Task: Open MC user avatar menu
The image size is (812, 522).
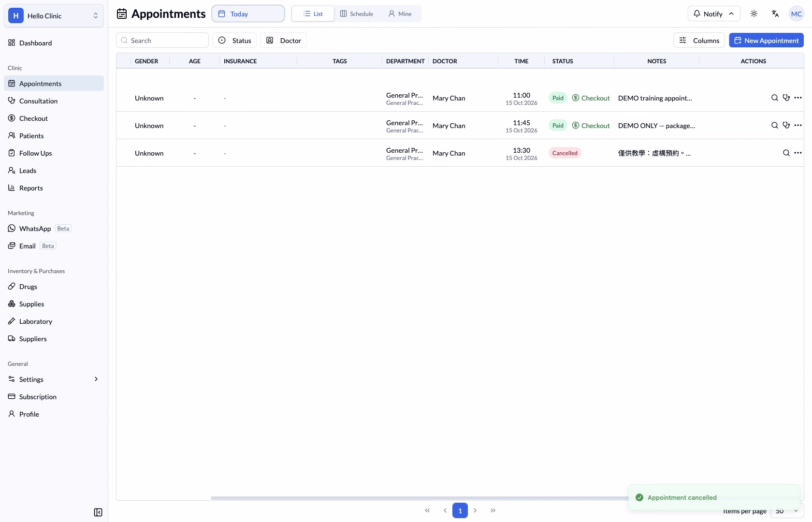Action: coord(797,14)
